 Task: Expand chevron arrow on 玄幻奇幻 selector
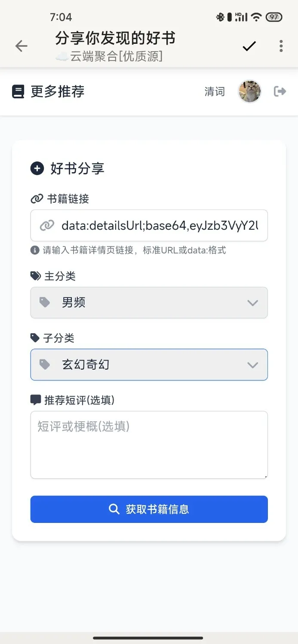coord(252,365)
